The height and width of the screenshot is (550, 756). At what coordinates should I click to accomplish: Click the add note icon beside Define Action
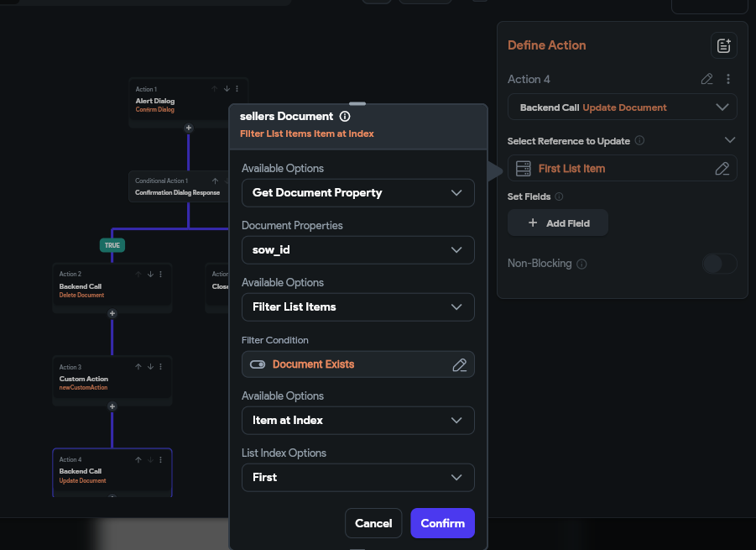pyautogui.click(x=723, y=45)
